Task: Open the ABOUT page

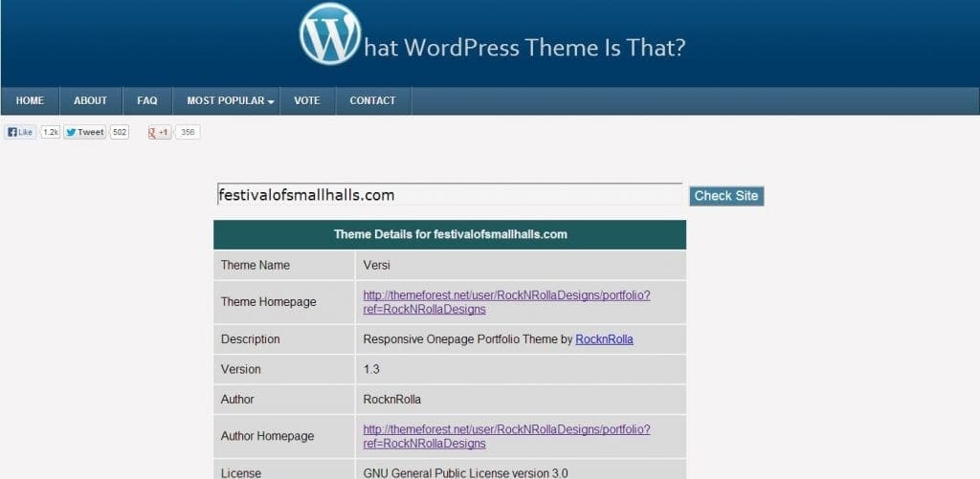Action: coord(91,100)
